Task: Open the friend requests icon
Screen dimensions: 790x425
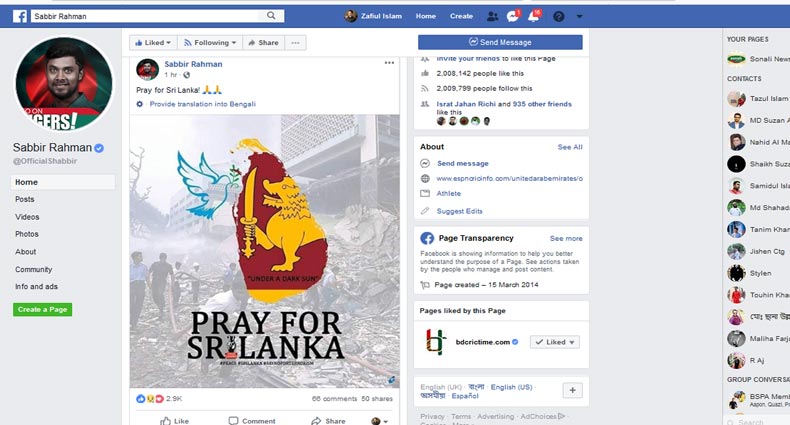Action: [x=492, y=17]
